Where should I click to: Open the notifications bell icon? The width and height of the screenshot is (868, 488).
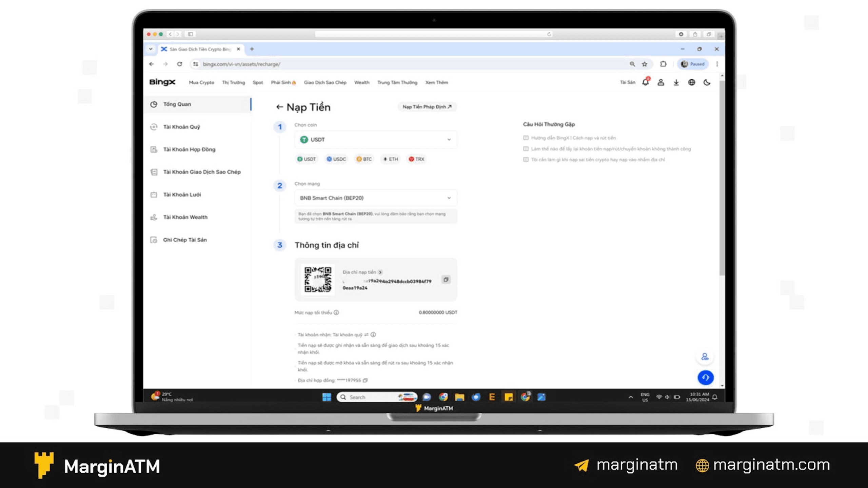tap(646, 82)
